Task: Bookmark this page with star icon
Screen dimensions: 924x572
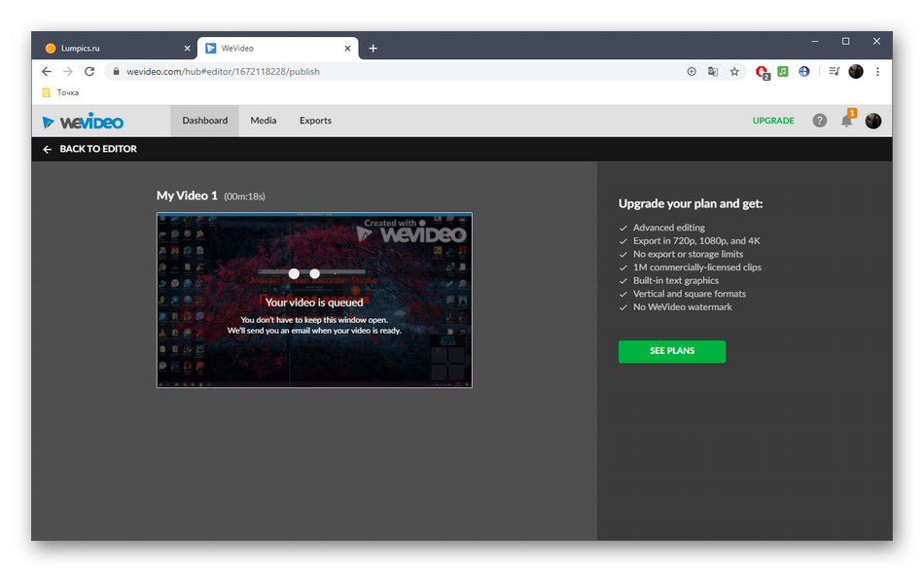Action: point(734,71)
